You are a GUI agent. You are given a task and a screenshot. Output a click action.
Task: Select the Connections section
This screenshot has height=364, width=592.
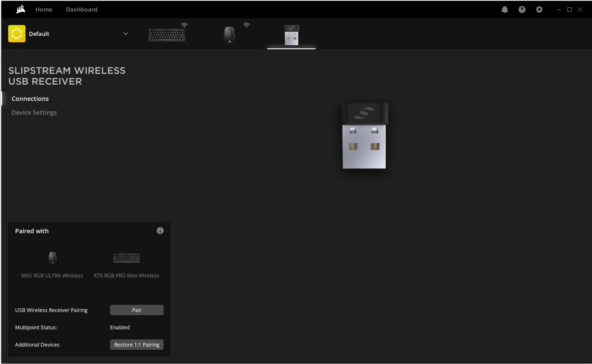pyautogui.click(x=30, y=98)
